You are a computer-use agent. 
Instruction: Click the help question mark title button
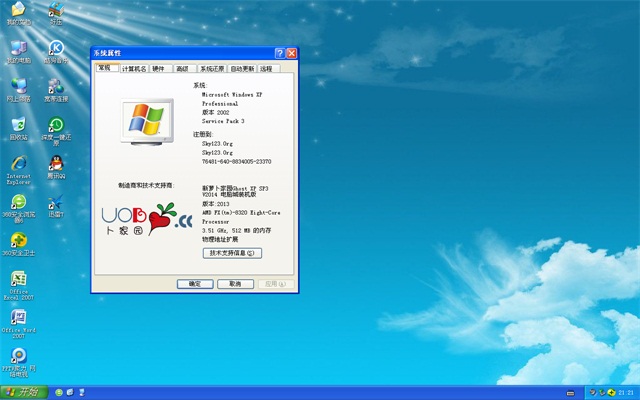tap(279, 52)
